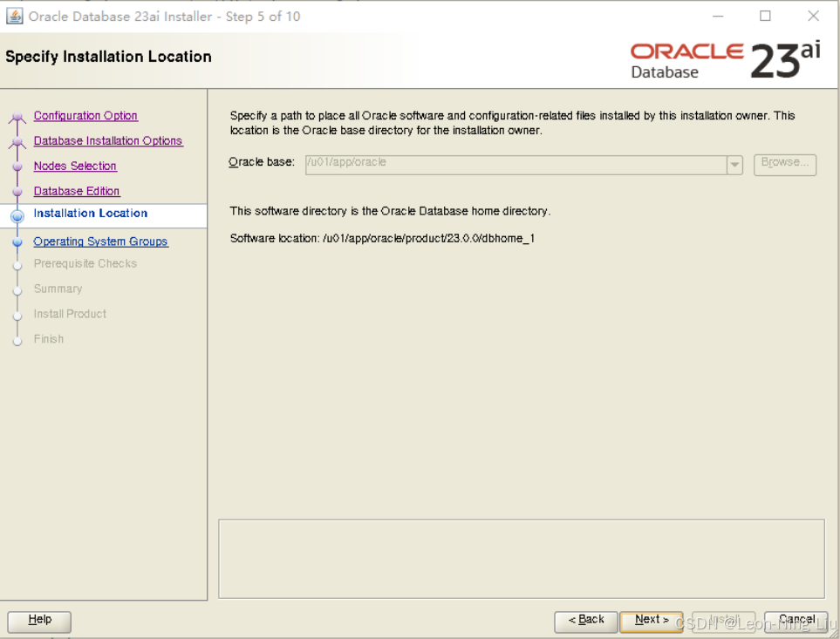Click the Finish step label

(49, 339)
